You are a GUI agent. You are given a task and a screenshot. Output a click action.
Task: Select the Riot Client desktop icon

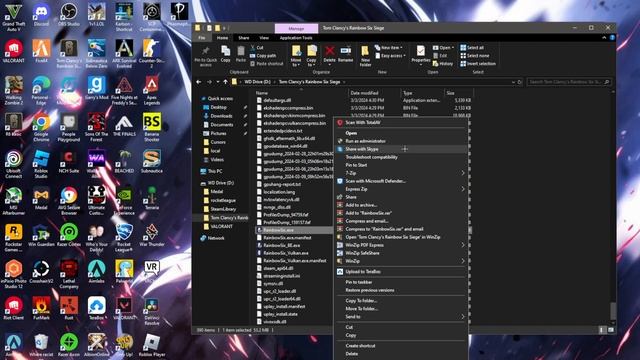[x=13, y=309]
